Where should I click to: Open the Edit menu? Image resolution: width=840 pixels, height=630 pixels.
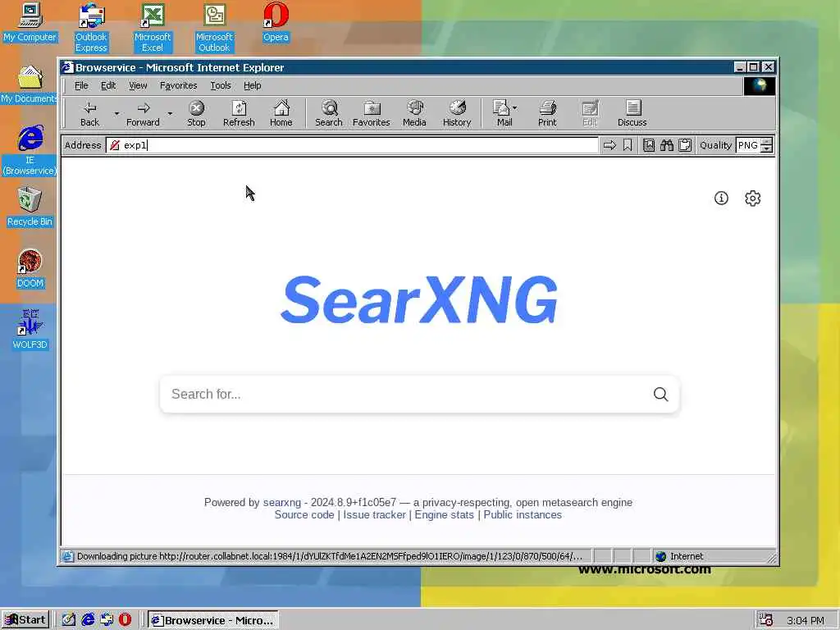click(x=108, y=85)
